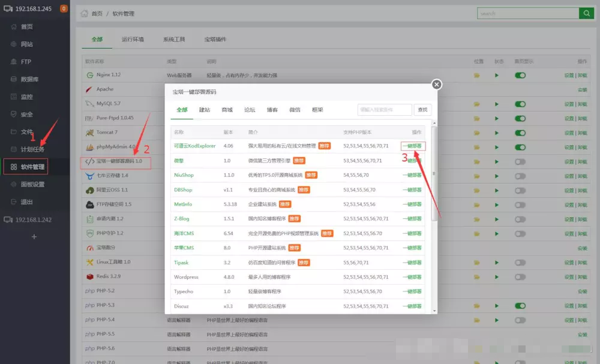Select 商城 tab in deploy dialog
The height and width of the screenshot is (364, 600).
click(227, 110)
